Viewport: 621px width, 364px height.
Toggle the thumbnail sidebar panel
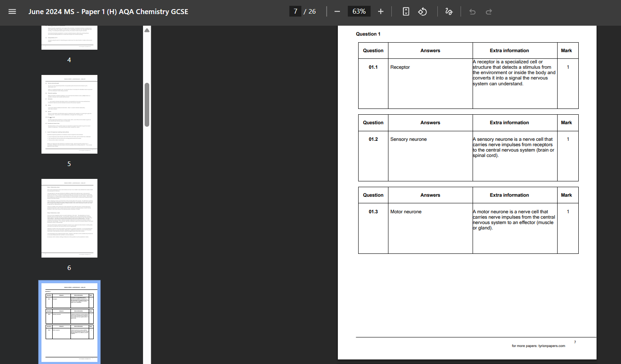pos(12,11)
